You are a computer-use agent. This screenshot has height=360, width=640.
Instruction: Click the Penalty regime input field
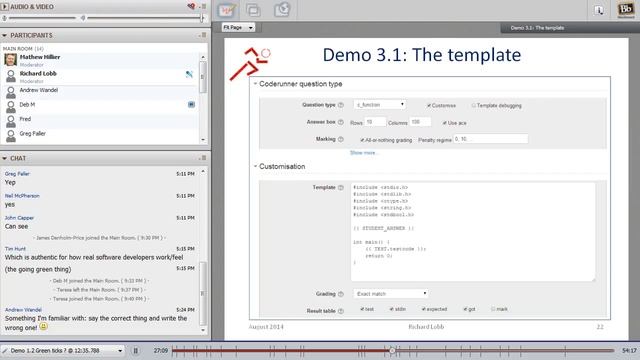[490, 139]
